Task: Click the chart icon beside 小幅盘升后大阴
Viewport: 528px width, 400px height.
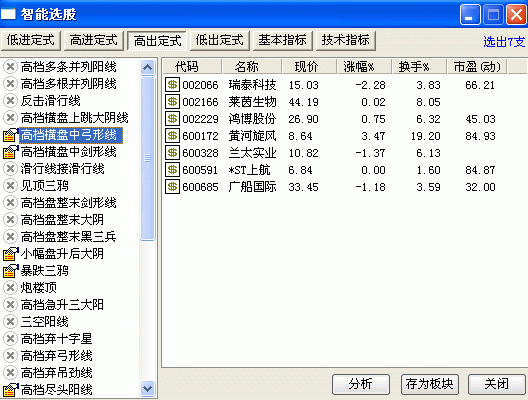Action: [x=10, y=254]
